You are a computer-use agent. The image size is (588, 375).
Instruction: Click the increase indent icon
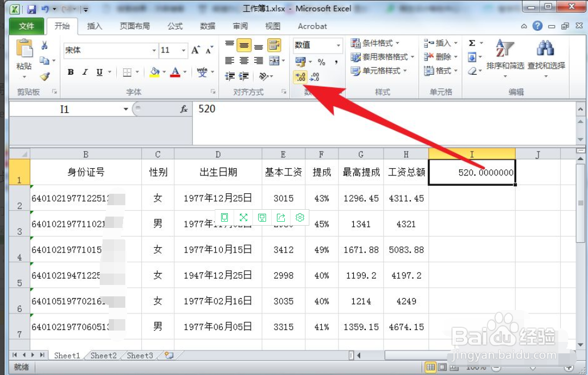(244, 76)
